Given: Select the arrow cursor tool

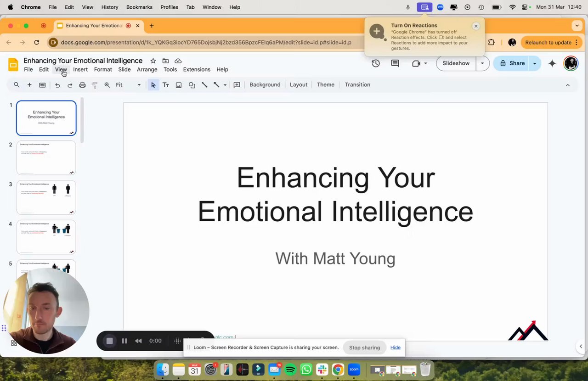Looking at the screenshot, I should click(153, 85).
